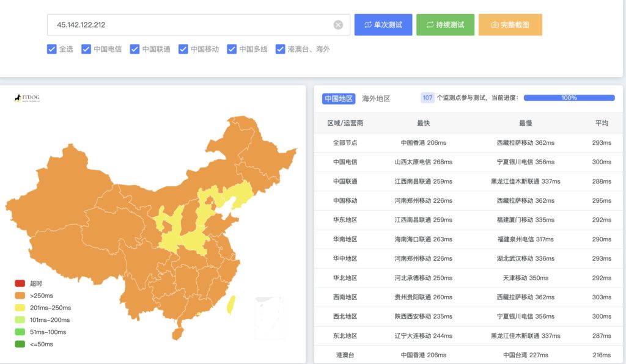Toggle the 中国移动 checkbox

tap(183, 49)
